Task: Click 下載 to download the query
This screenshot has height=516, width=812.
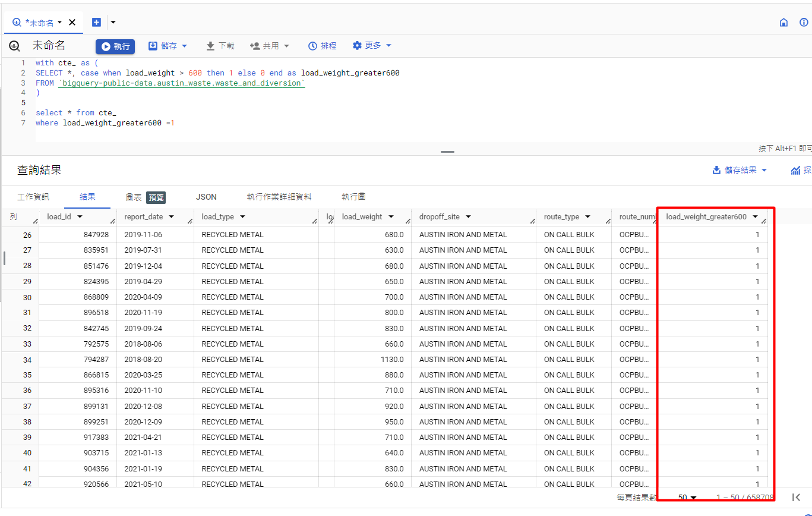Action: coord(220,46)
